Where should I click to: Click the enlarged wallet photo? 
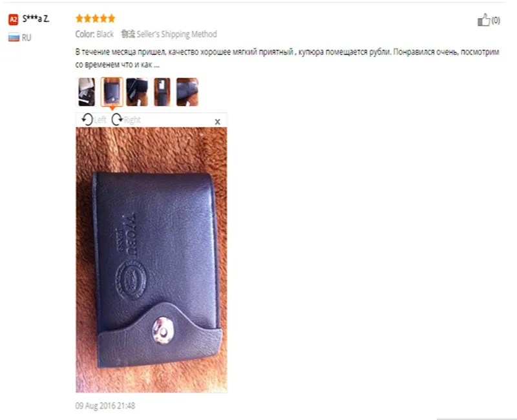coord(151,260)
